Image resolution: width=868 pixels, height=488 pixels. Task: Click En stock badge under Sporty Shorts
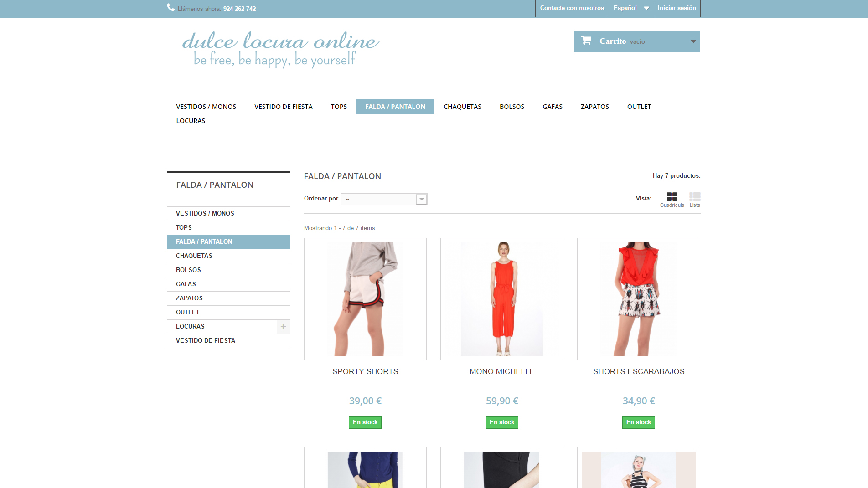(x=365, y=422)
